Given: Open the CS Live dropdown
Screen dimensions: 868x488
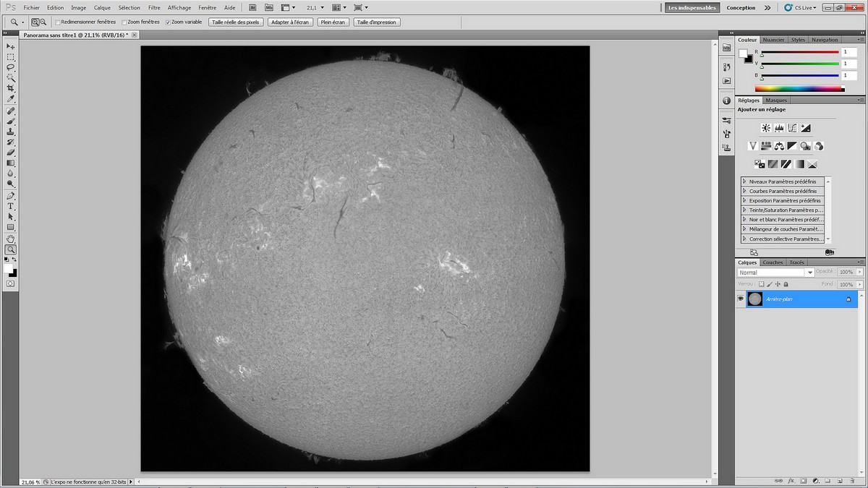Looking at the screenshot, I should pyautogui.click(x=800, y=8).
